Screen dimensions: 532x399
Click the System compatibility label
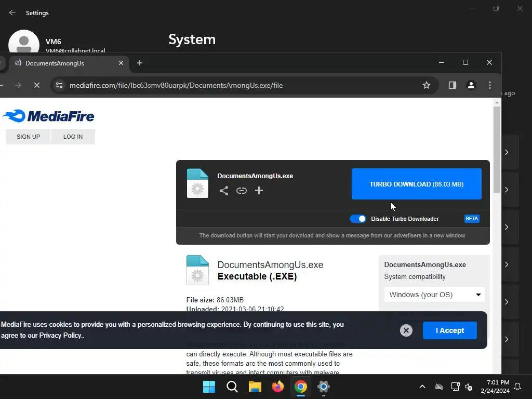pos(415,276)
